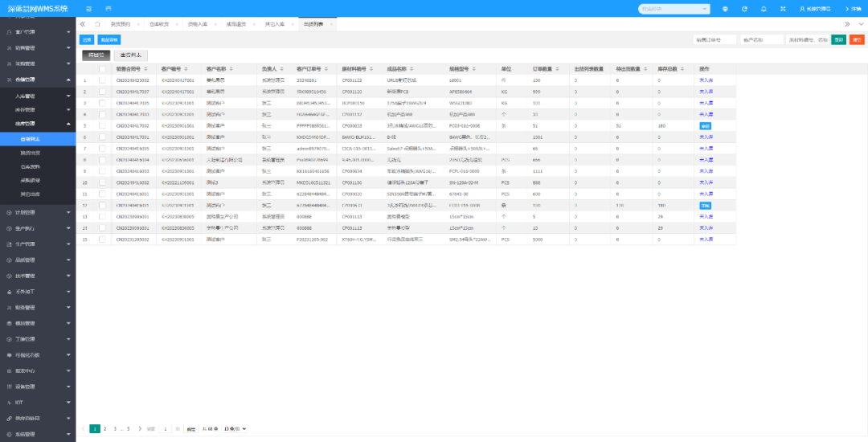The width and height of the screenshot is (868, 442).
Task: Select the dark 待出货 sub-tab
Action: [x=96, y=55]
